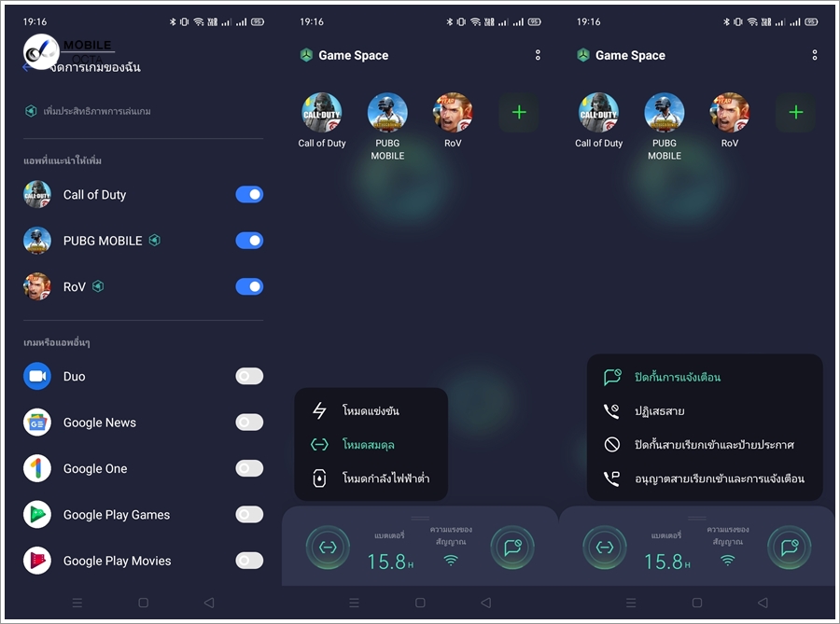Tap back nav button on right screen
The width and height of the screenshot is (840, 624).
click(x=763, y=603)
